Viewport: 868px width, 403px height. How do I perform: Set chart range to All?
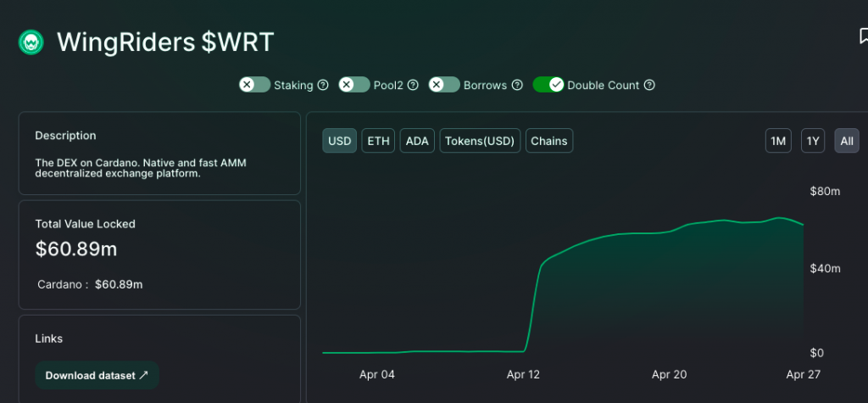[847, 141]
